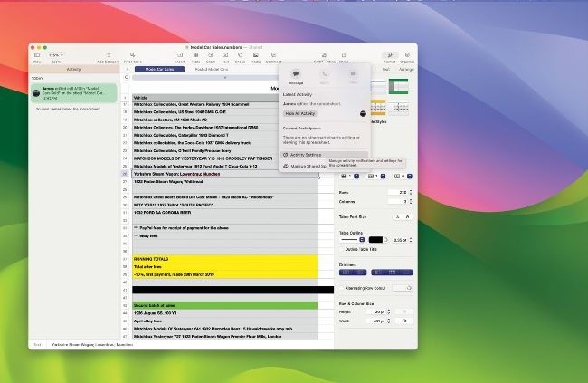
Task: Click the Fit button for column width
Action: (404, 321)
